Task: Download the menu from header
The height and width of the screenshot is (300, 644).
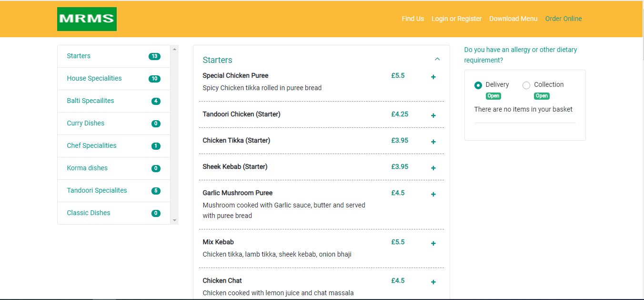Action: tap(513, 19)
